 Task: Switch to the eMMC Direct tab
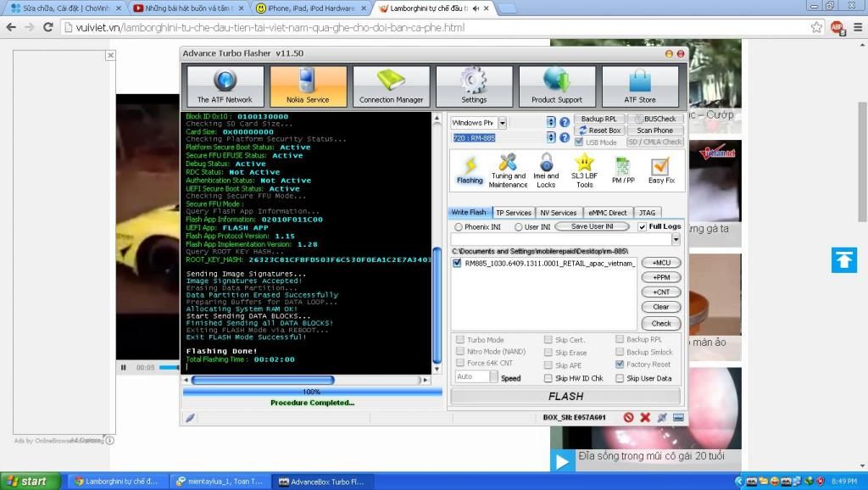pyautogui.click(x=608, y=213)
